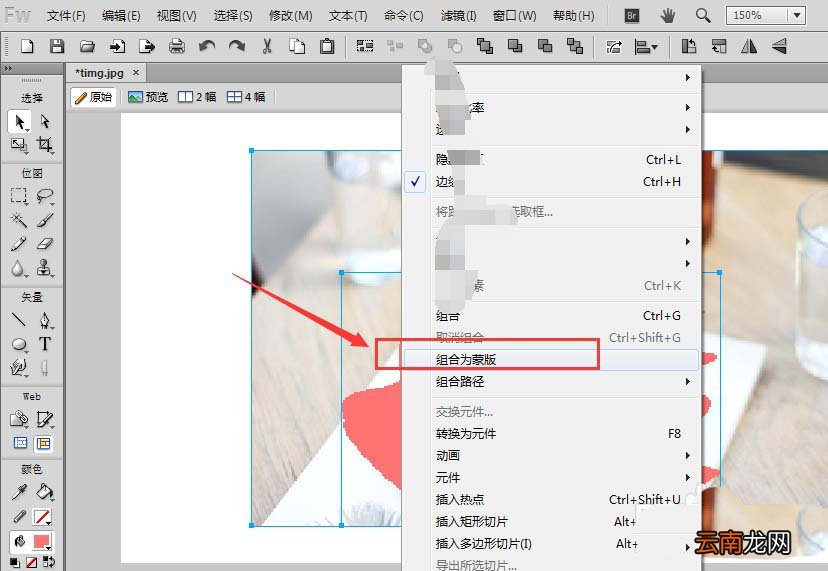828x571 pixels.
Task: Click the Print icon
Action: (177, 46)
